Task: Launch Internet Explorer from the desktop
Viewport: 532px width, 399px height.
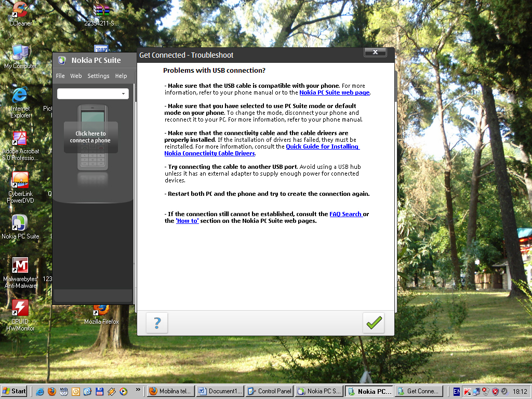Action: coord(20,102)
